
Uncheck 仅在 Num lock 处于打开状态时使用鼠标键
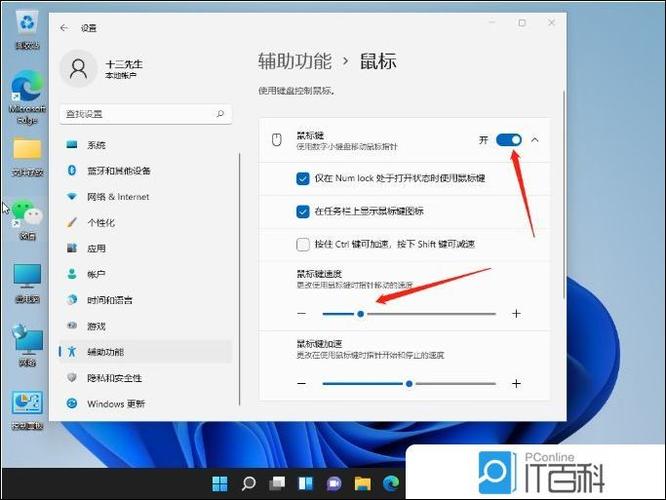coord(303,178)
